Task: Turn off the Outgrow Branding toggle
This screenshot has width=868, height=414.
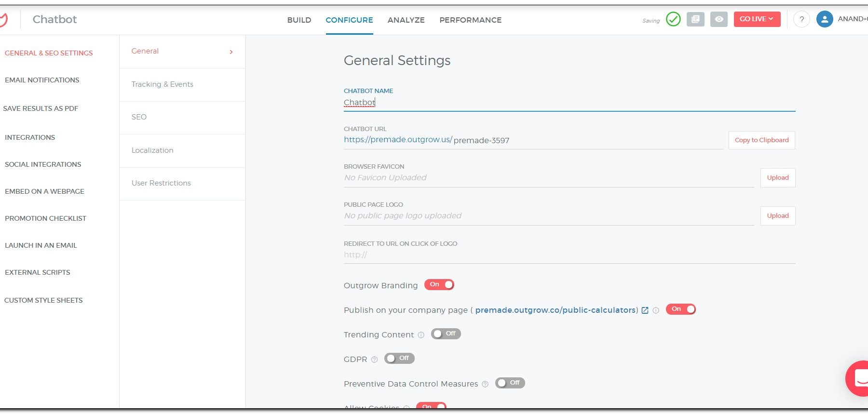Action: point(439,285)
